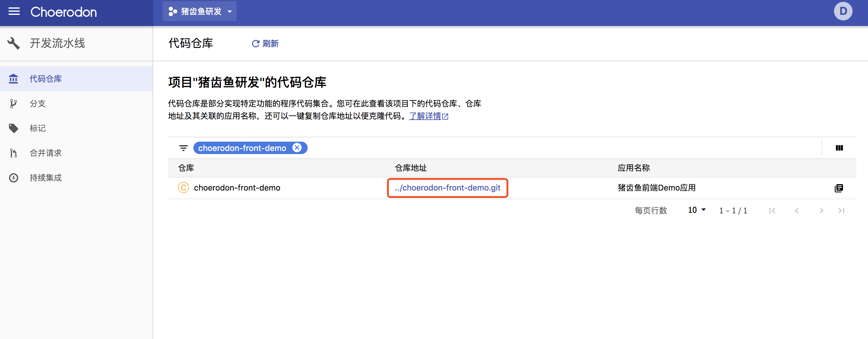Click the bank icon beside 代码仓库

point(14,79)
